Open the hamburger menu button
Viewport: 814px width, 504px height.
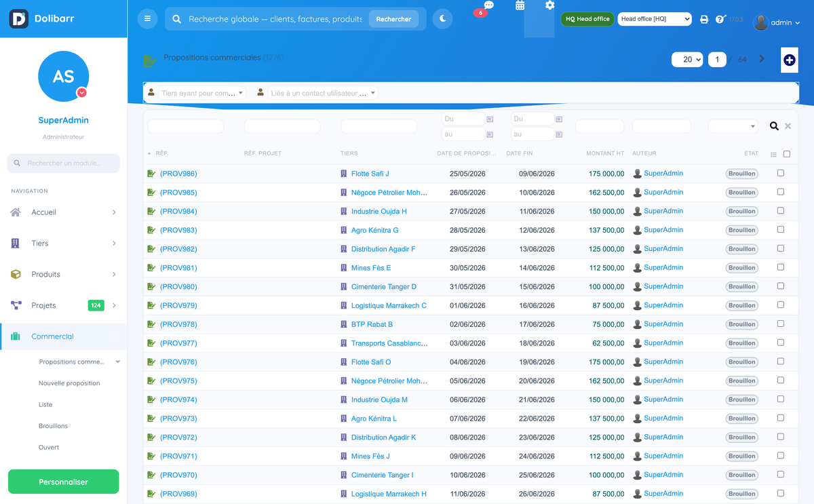pyautogui.click(x=147, y=19)
